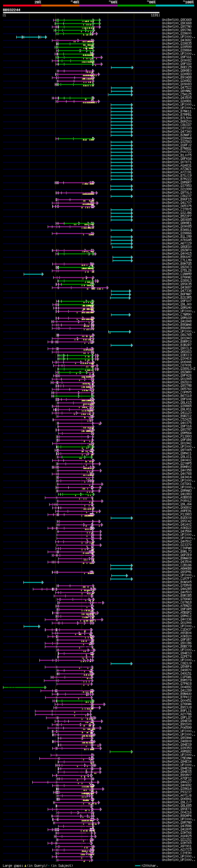The height and width of the screenshot is (868, 197).
Task: Select label UniRef100_P08012
Action: point(177,501)
